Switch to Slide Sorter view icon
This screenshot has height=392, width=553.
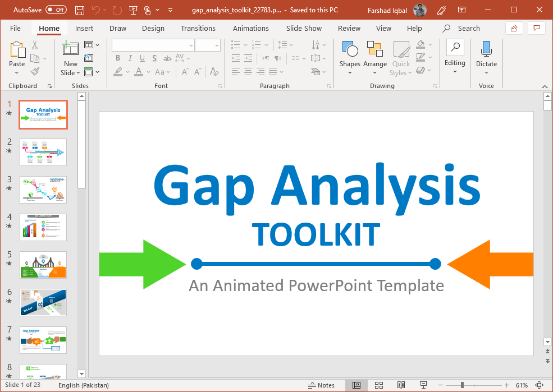(x=379, y=385)
